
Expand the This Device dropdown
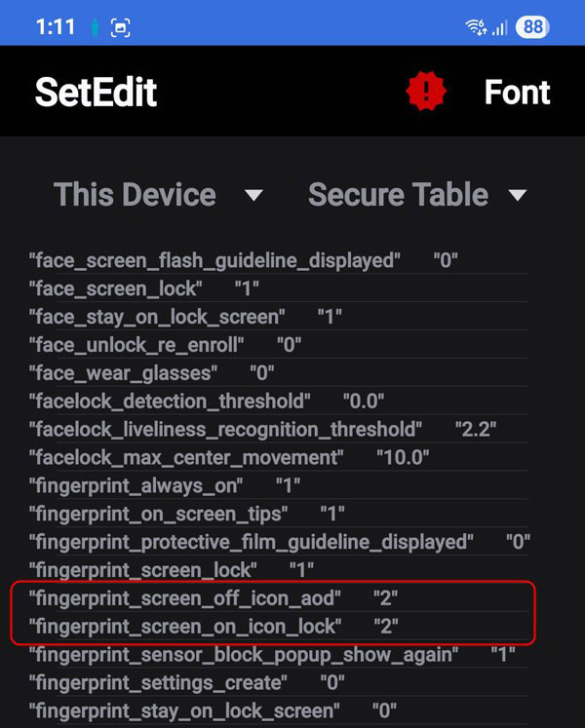(x=158, y=195)
